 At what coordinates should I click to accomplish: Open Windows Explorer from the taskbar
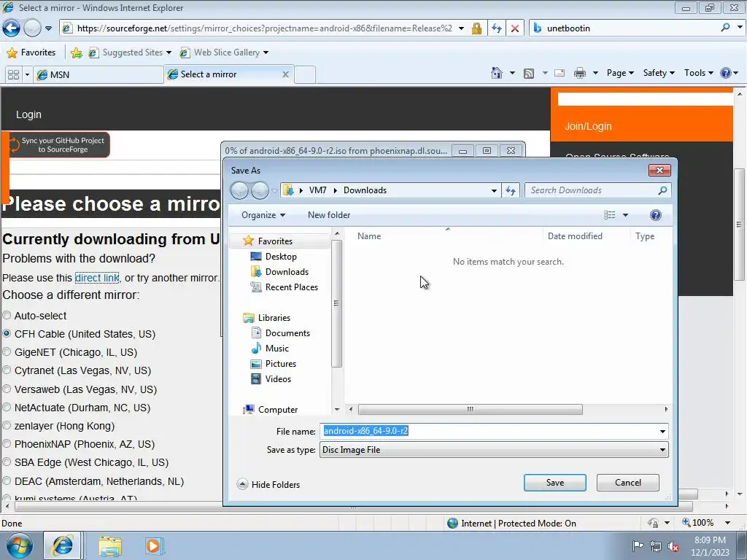(x=110, y=546)
